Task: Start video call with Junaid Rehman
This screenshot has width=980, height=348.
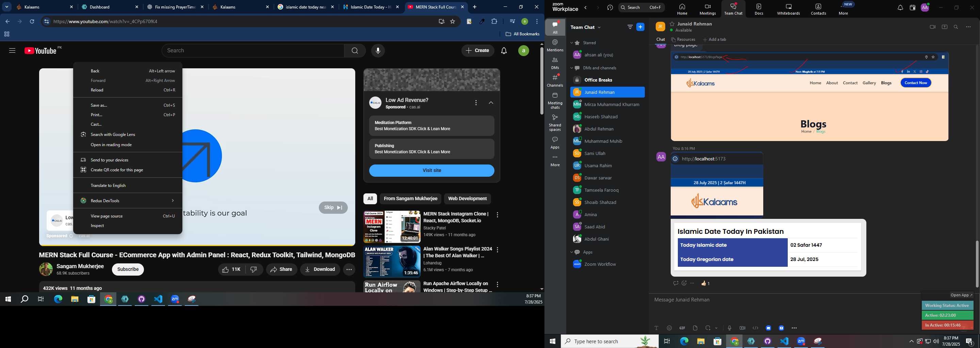Action: coord(932,27)
